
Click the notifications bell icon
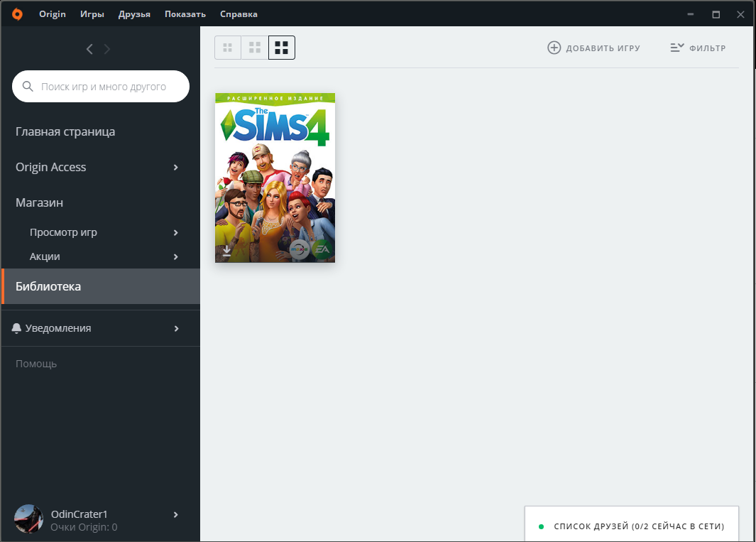pos(16,328)
